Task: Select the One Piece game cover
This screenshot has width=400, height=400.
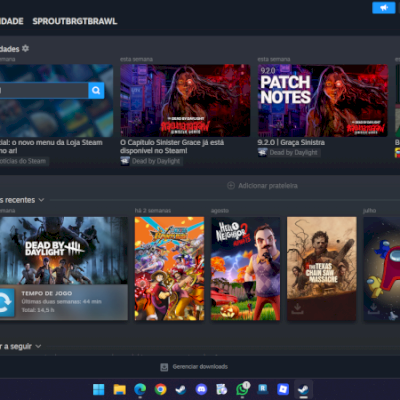Action: (x=169, y=269)
